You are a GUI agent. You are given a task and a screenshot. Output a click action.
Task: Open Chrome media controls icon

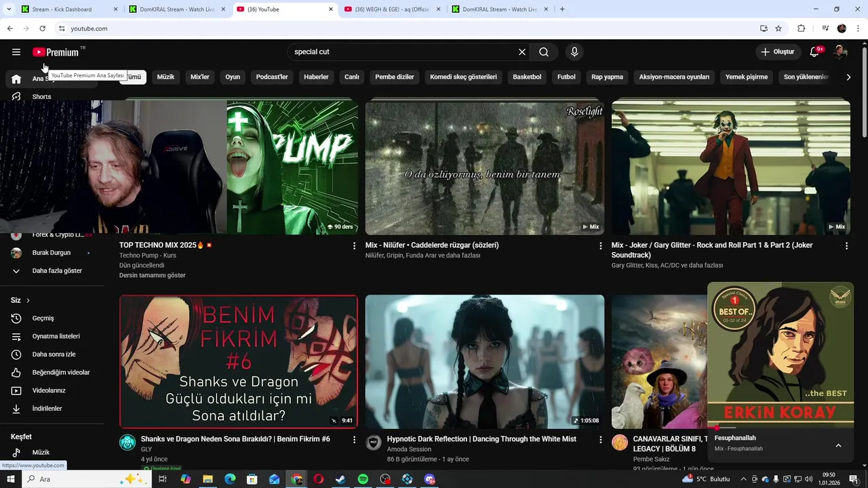pos(825,28)
